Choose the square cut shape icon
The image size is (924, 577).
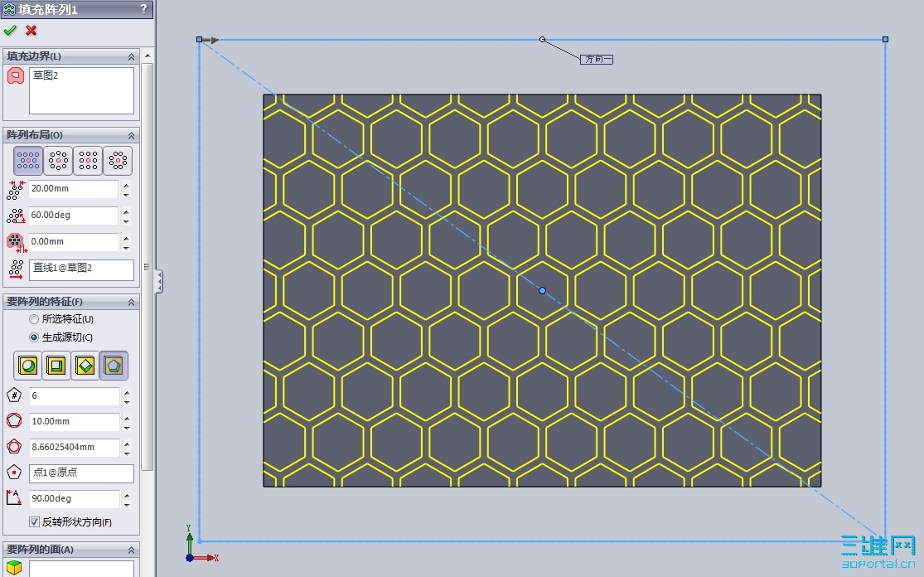[56, 366]
